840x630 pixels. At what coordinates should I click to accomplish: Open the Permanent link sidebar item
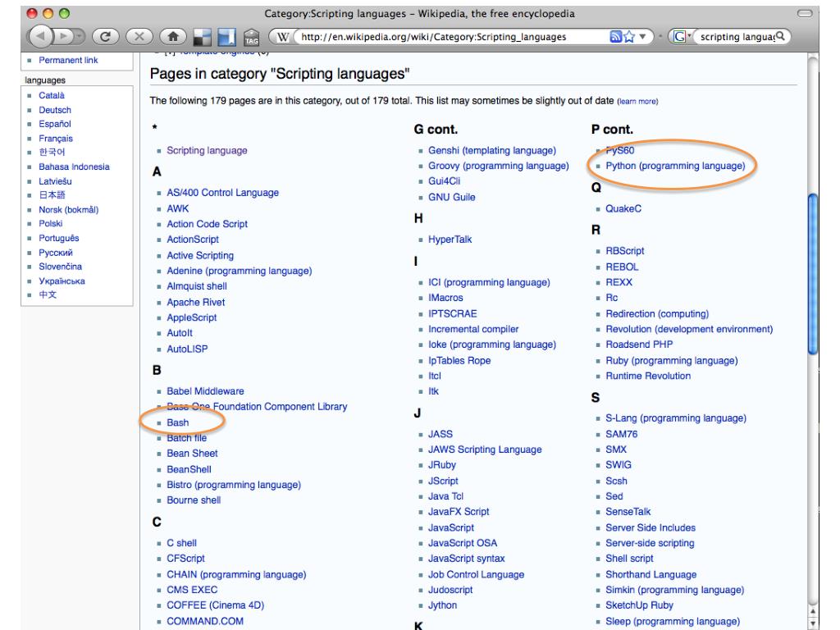point(68,60)
